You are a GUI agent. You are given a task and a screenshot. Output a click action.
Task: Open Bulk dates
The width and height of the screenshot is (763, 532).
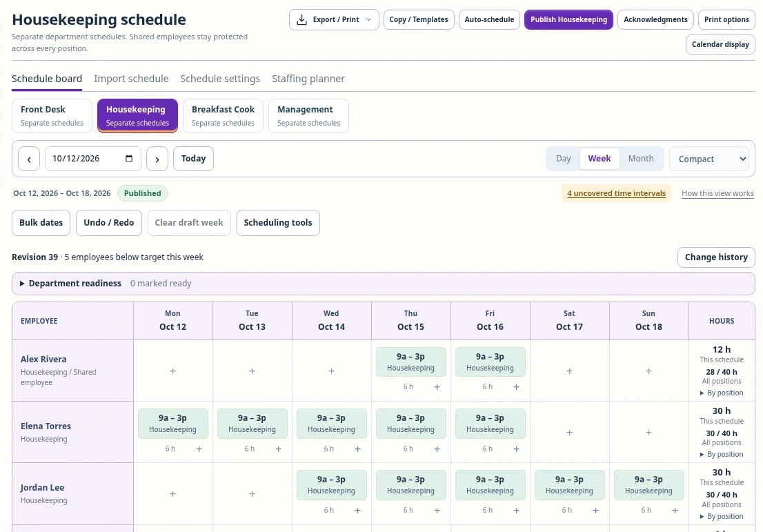coord(41,223)
